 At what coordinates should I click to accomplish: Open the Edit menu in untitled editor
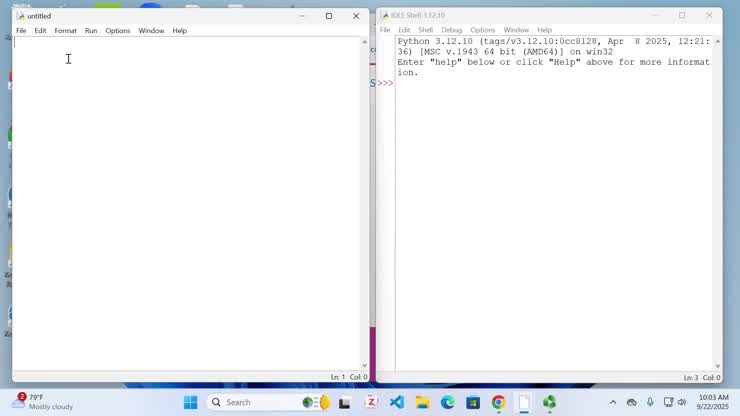point(40,31)
